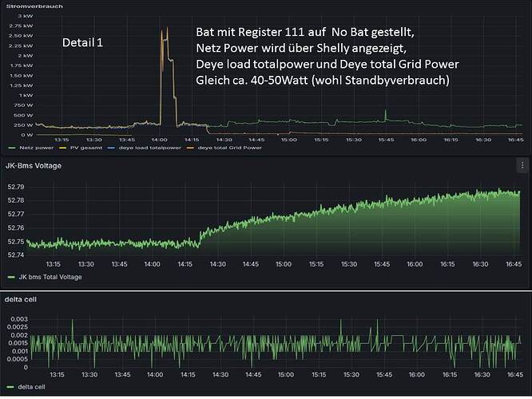The height and width of the screenshot is (399, 532).
Task: Open the delta cell panel title menu
Action: click(x=21, y=298)
